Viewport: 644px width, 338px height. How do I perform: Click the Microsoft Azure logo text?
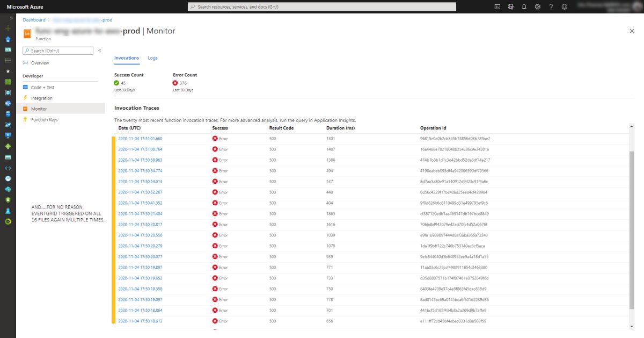25,6
